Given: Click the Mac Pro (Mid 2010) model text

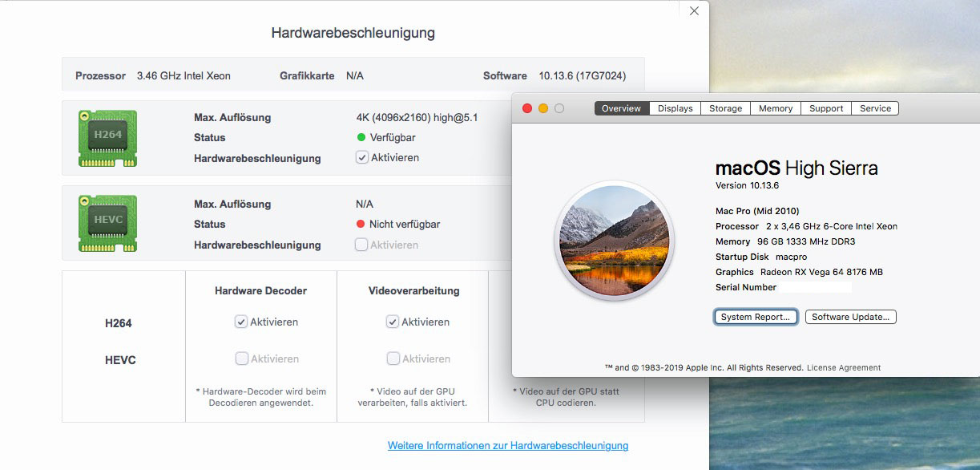Looking at the screenshot, I should 757,211.
